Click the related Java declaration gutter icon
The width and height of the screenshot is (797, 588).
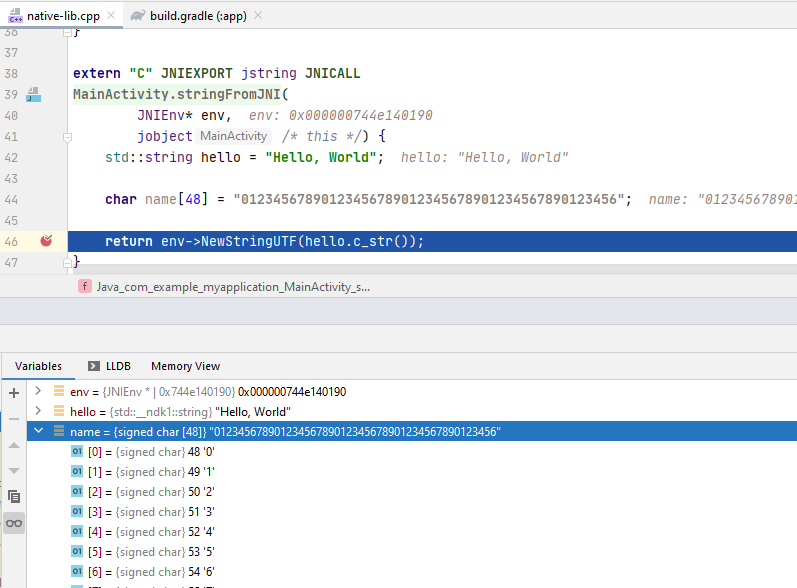pyautogui.click(x=33, y=95)
